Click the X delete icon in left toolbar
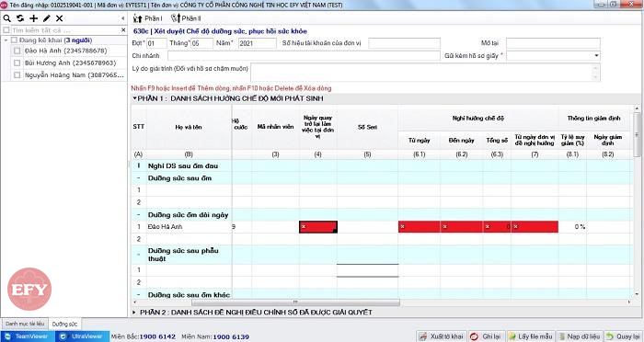 [60, 18]
